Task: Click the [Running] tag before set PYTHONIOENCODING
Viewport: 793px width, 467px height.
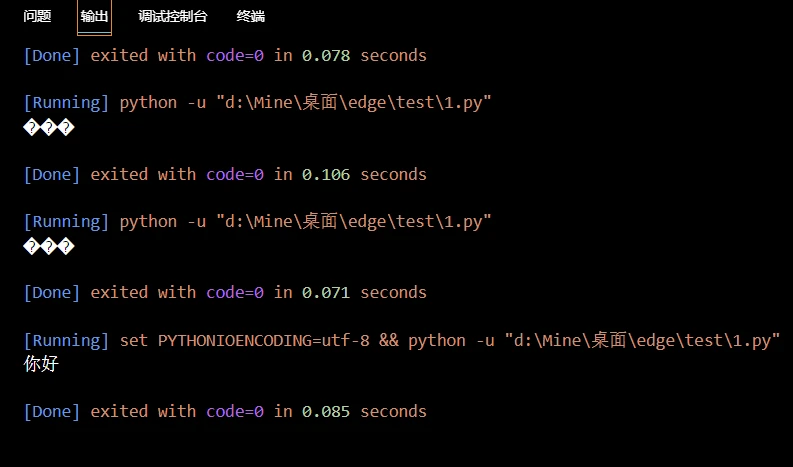Action: pos(66,341)
